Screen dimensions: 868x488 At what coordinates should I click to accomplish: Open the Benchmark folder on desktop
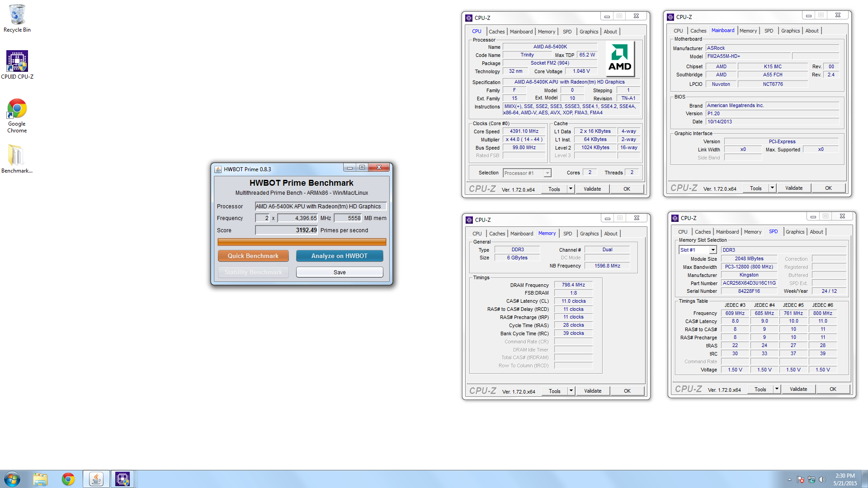17,159
